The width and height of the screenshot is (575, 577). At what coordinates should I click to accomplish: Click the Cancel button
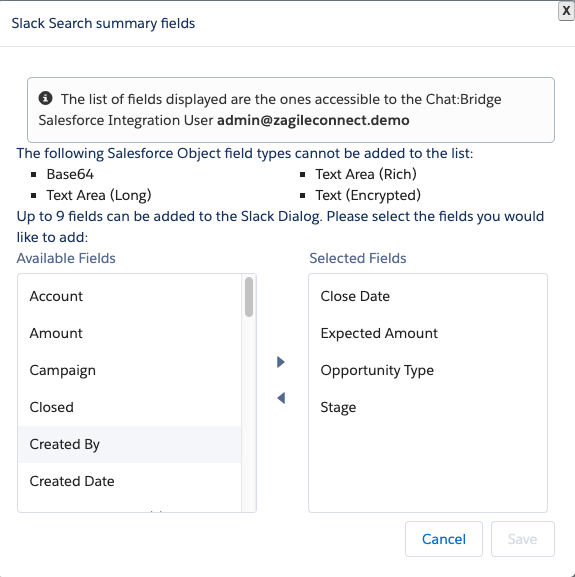point(444,539)
